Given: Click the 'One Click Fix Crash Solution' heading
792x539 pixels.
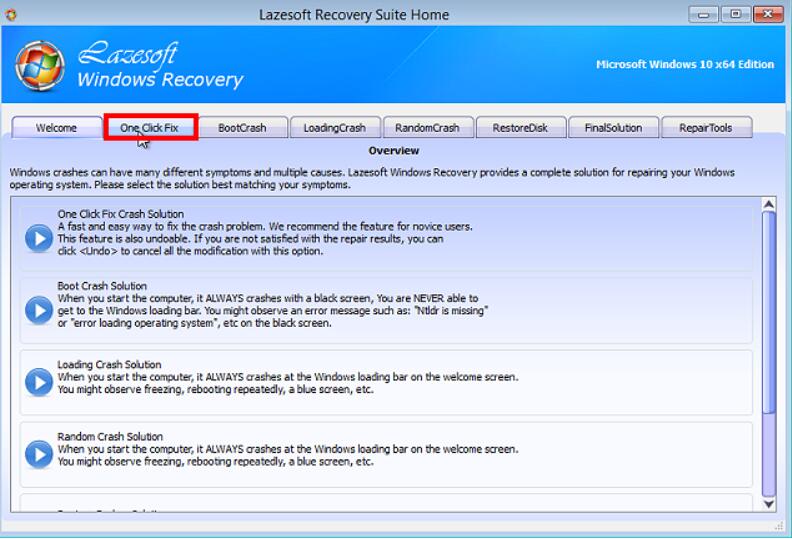Looking at the screenshot, I should click(x=121, y=214).
